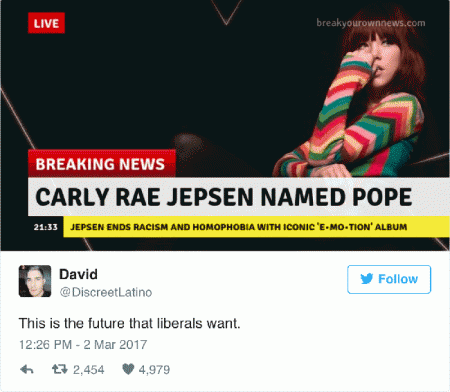The height and width of the screenshot is (392, 450).
Task: Click the reply arrow icon
Action: [27, 369]
